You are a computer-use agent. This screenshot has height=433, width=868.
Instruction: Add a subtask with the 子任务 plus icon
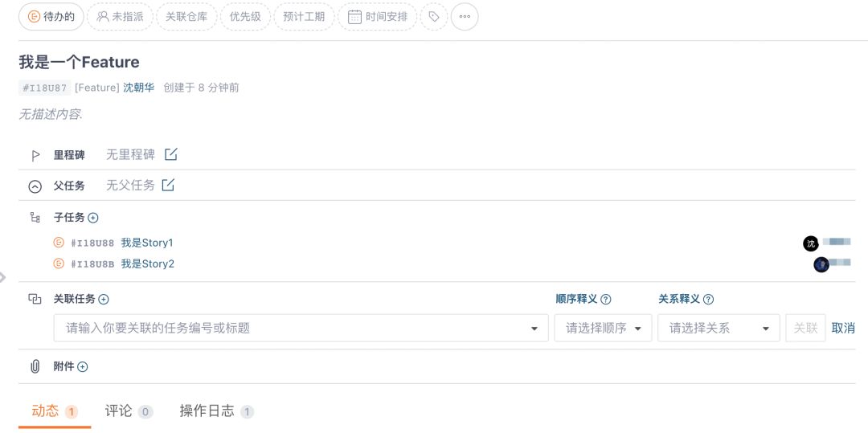tap(93, 218)
